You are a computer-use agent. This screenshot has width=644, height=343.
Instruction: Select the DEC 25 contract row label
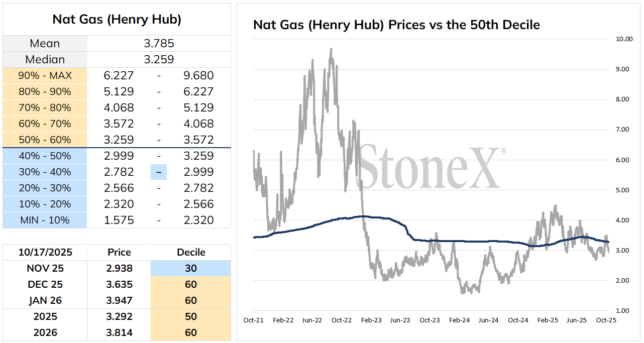(x=45, y=284)
